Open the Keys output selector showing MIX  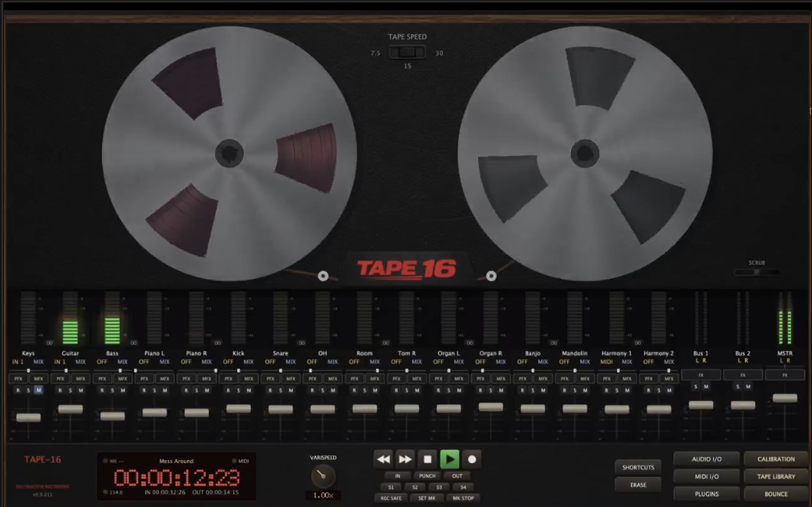39,362
